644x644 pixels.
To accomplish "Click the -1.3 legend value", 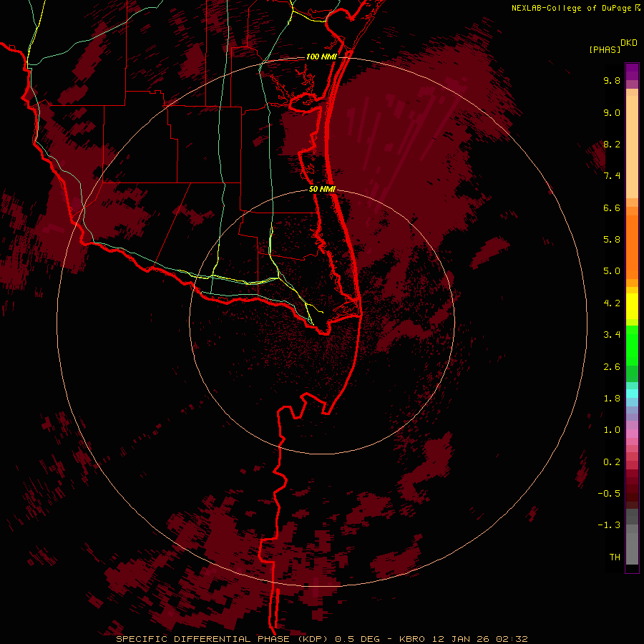I will (x=609, y=525).
